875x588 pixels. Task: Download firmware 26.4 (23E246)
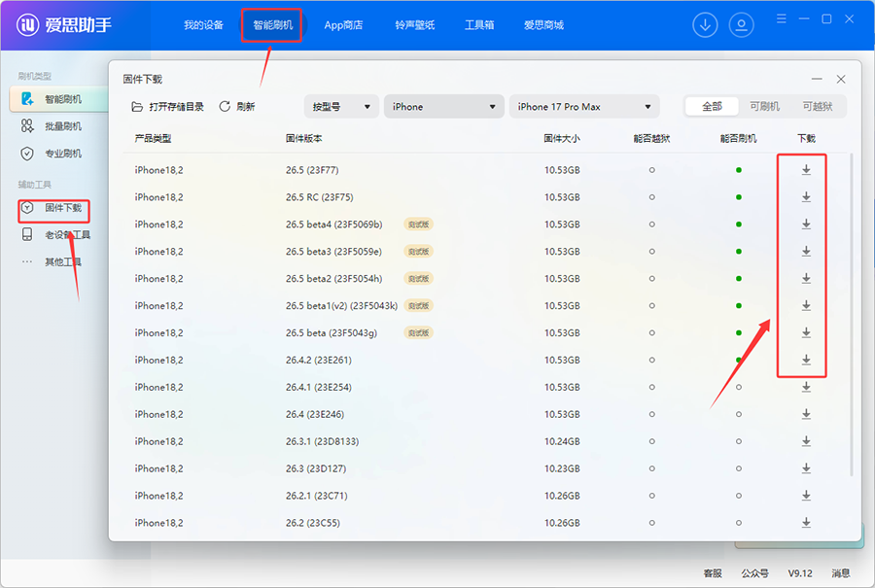tap(806, 414)
